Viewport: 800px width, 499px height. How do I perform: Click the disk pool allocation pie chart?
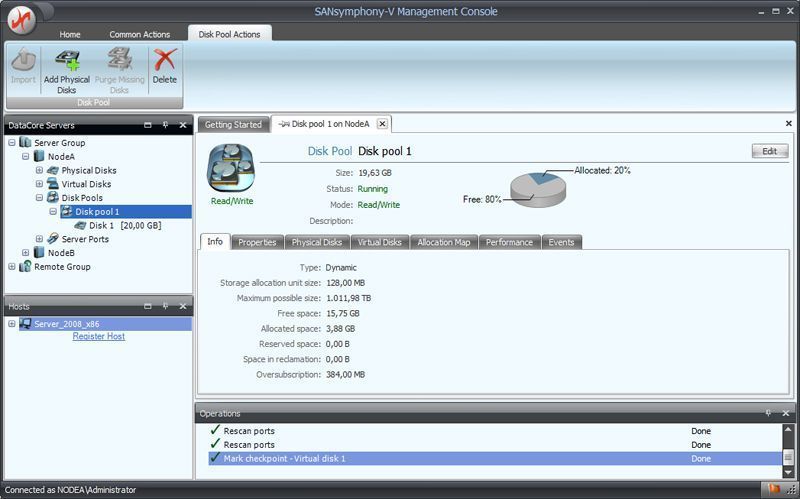538,189
